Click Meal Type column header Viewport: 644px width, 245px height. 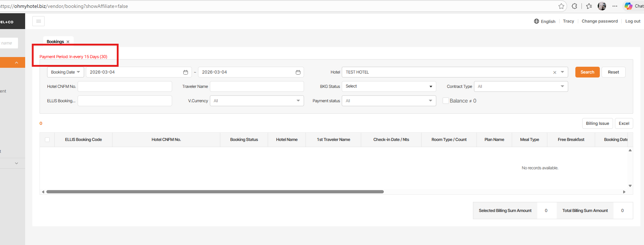pyautogui.click(x=529, y=140)
